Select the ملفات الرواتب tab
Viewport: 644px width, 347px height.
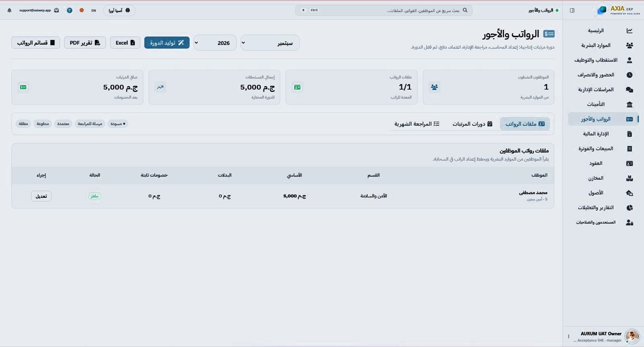pos(525,124)
